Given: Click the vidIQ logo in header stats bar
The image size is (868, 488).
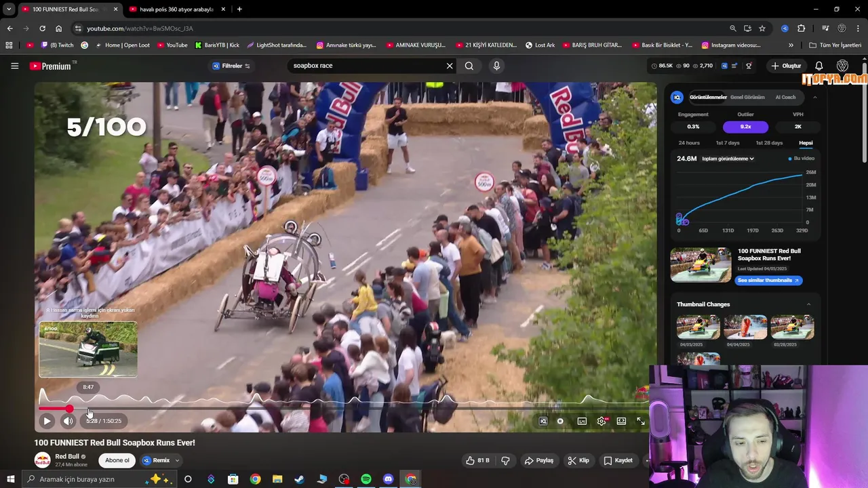Looking at the screenshot, I should 724,66.
